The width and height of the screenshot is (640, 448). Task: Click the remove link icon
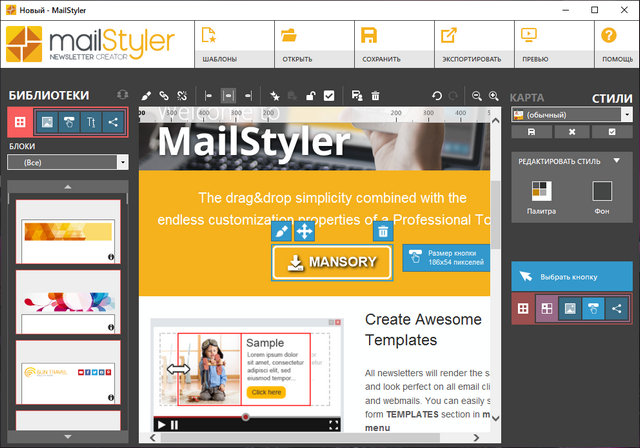pyautogui.click(x=182, y=96)
